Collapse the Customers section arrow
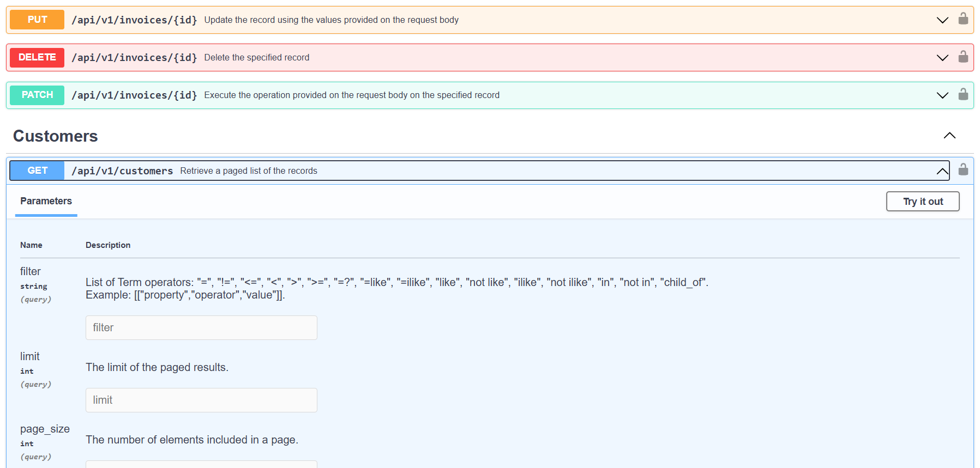The height and width of the screenshot is (468, 980). coord(949,136)
